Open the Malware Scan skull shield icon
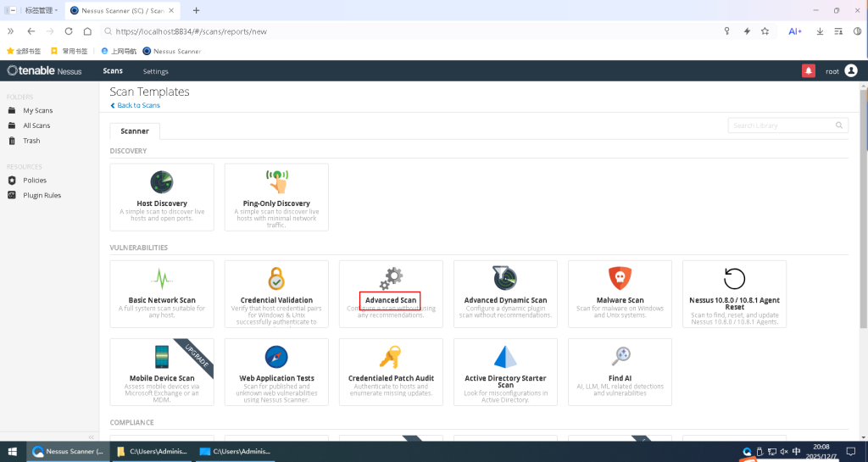The width and height of the screenshot is (868, 462). [x=620, y=278]
